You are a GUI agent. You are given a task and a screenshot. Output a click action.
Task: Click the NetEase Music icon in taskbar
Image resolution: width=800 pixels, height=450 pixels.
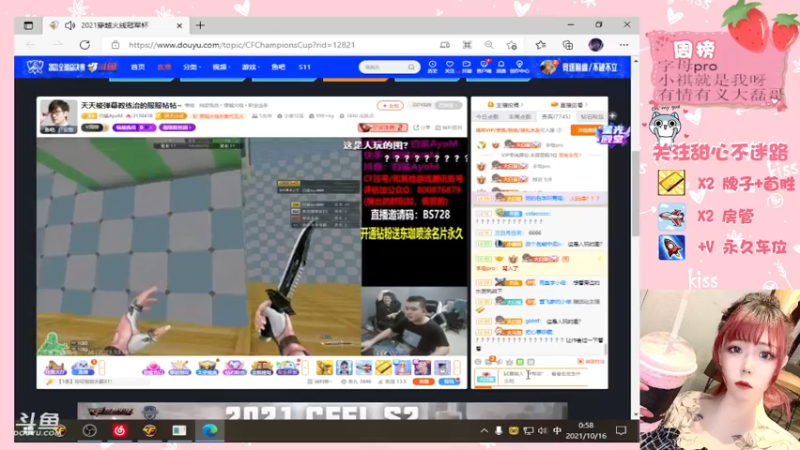[x=119, y=431]
